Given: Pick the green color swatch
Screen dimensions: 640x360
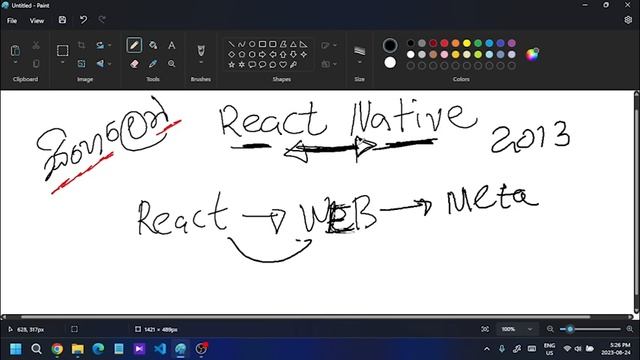Looking at the screenshot, I should [478, 43].
